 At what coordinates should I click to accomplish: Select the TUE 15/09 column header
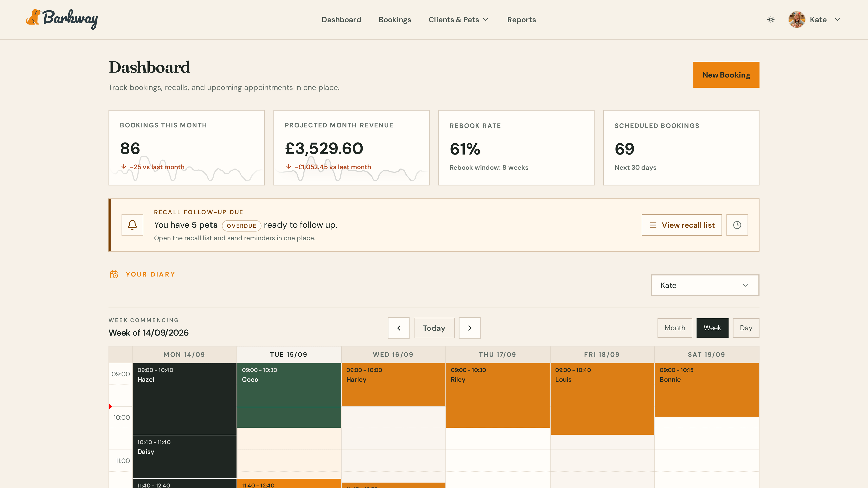289,355
